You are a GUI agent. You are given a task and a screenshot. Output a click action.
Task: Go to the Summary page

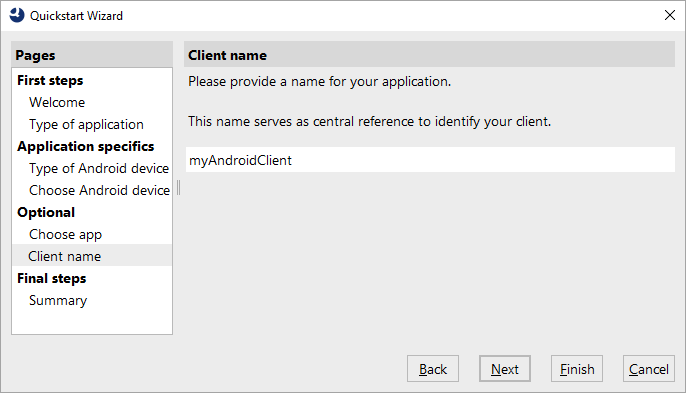point(58,300)
